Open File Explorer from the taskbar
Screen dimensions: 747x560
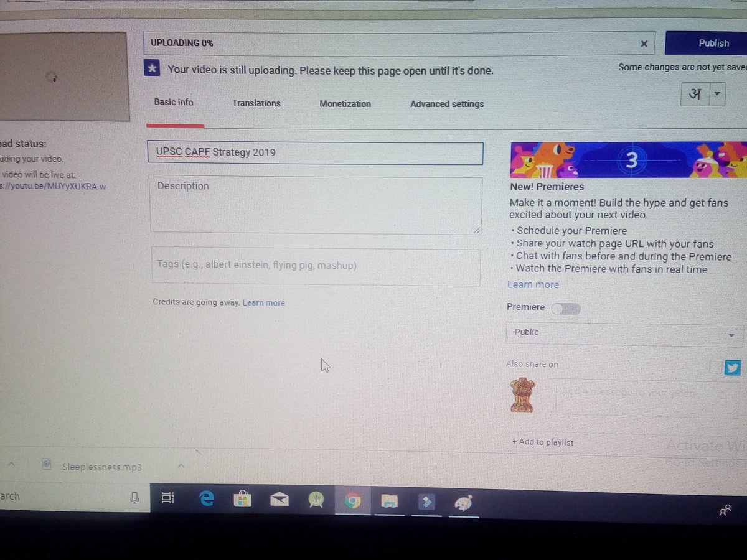coord(390,502)
